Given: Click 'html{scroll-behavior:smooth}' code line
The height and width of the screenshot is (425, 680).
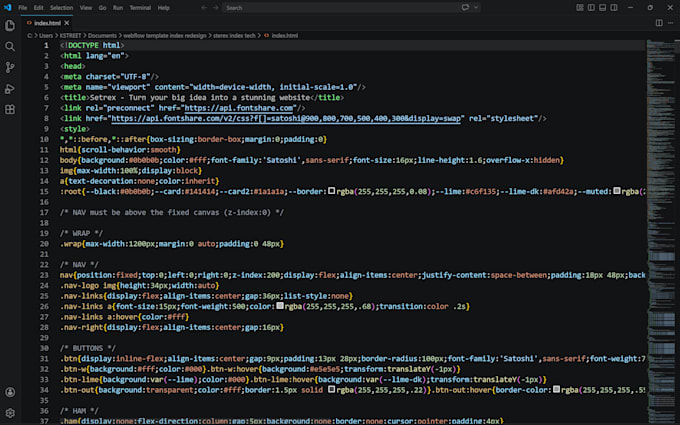Looking at the screenshot, I should [x=120, y=150].
